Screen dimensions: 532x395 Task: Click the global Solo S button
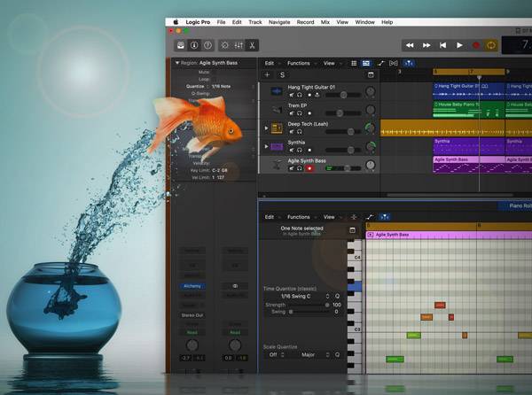(282, 75)
